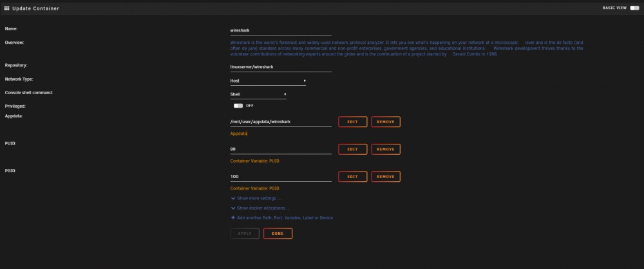644x269 pixels.
Task: Click the orange Appdata description text
Action: click(x=239, y=134)
